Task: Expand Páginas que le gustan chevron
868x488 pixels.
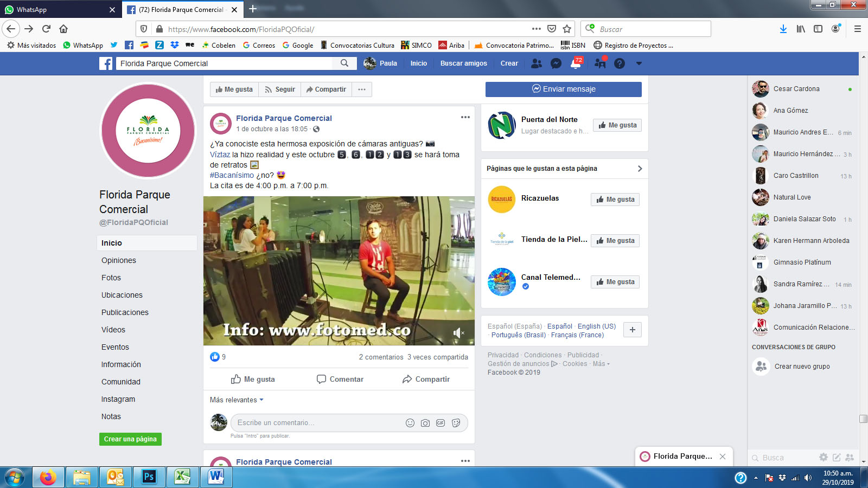Action: click(x=640, y=169)
